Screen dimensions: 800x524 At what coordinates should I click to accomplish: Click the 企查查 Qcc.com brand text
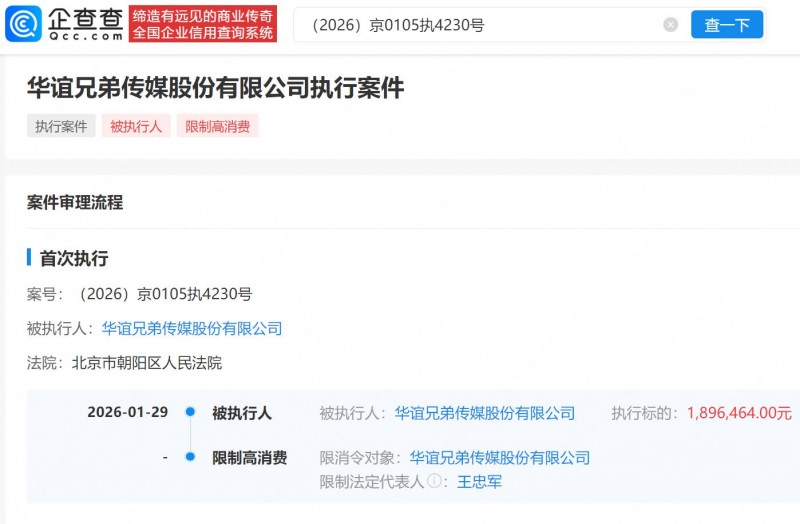[x=86, y=24]
